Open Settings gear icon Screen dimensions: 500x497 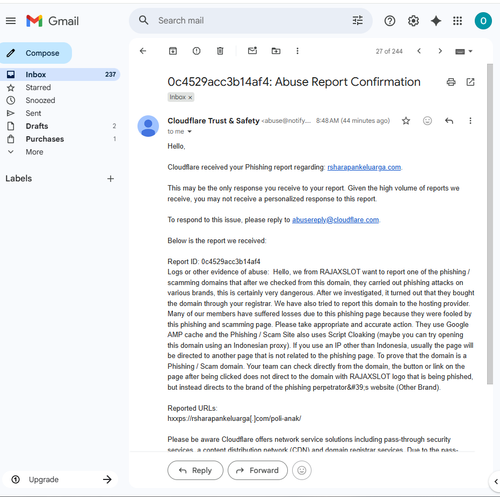pyautogui.click(x=413, y=21)
